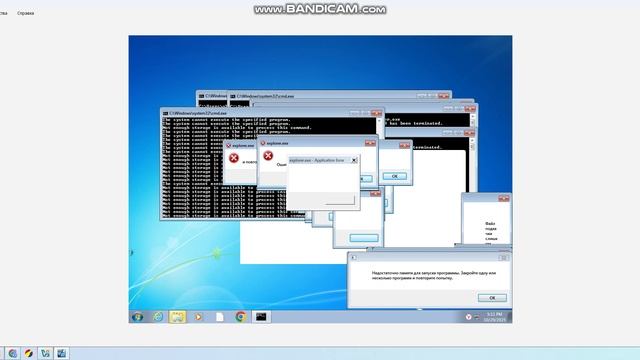Image resolution: width=640 pixels, height=360 pixels.
Task: Minimize the front cmd.exe window
Action: coord(354,113)
